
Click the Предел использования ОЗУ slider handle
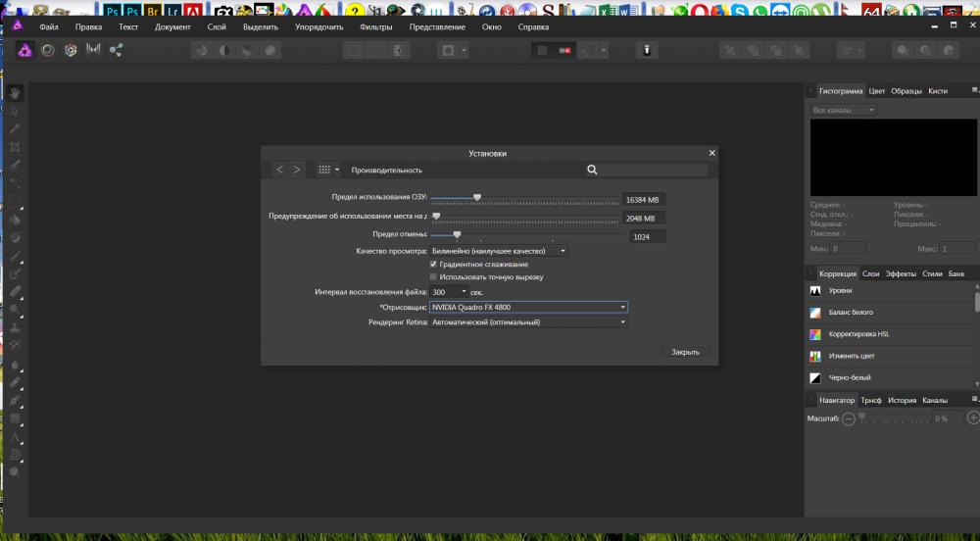tap(477, 197)
